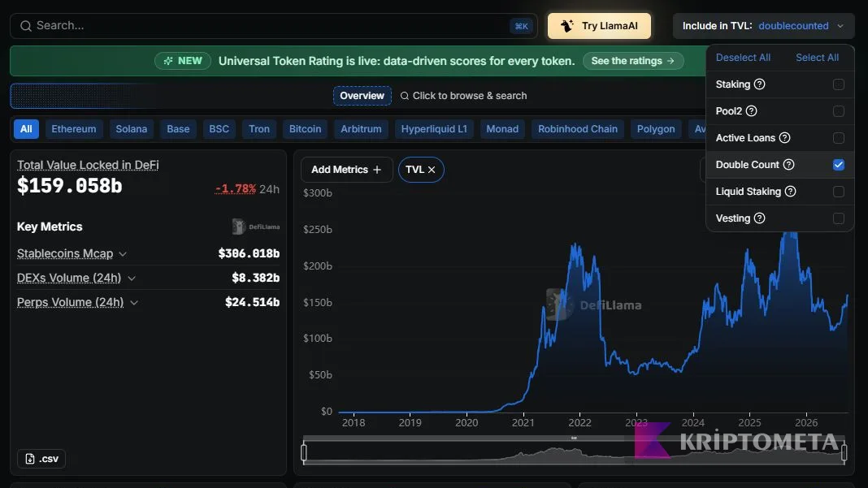Click the $159.058b TVL value

[70, 186]
